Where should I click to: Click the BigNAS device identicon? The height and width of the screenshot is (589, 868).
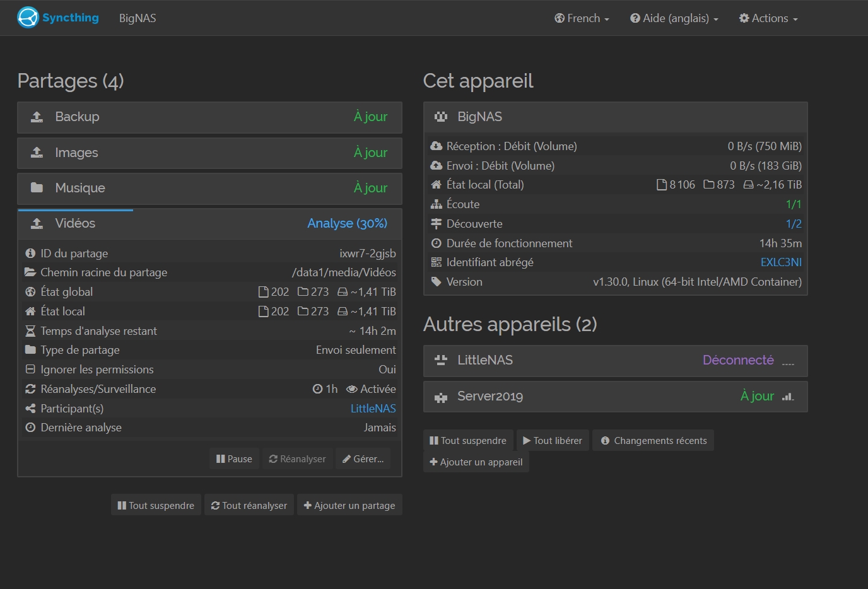441,117
